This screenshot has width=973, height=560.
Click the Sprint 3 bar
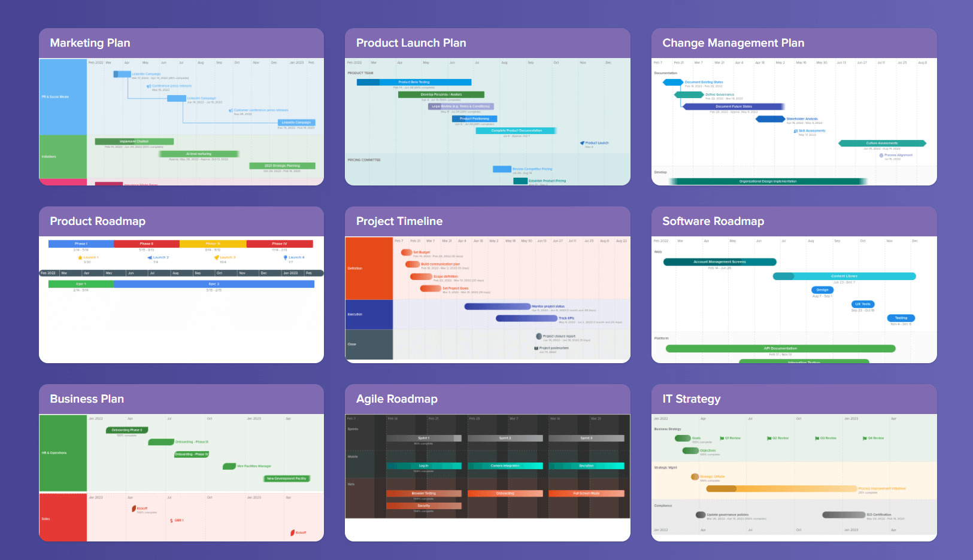pos(586,439)
